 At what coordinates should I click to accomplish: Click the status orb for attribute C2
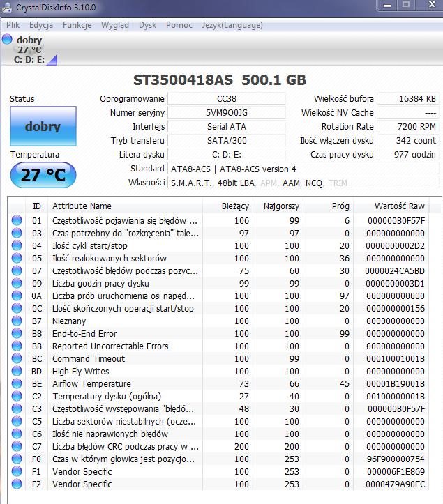pos(17,396)
